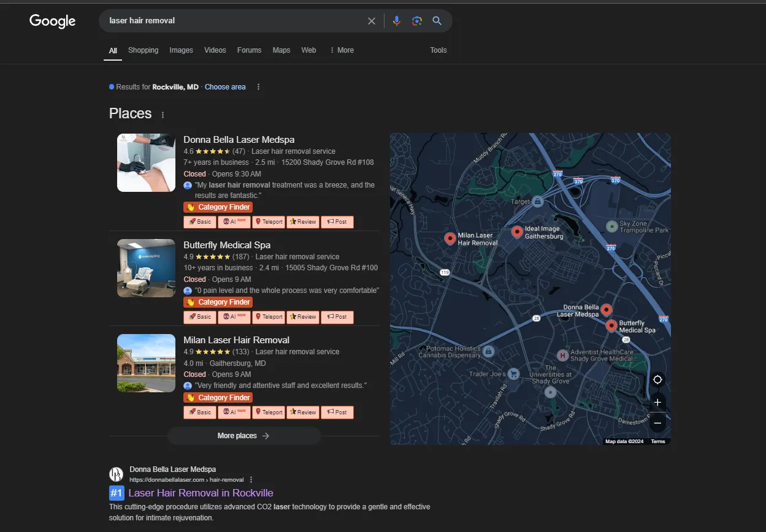Click AI button under Milan Laser
Viewport: 766px width, 532px height.
(x=234, y=412)
